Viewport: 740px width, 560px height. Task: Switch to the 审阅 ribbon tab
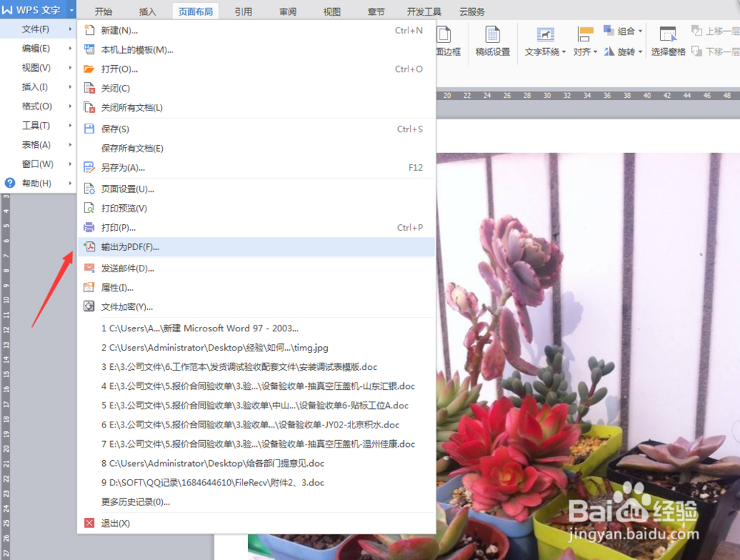pos(288,10)
